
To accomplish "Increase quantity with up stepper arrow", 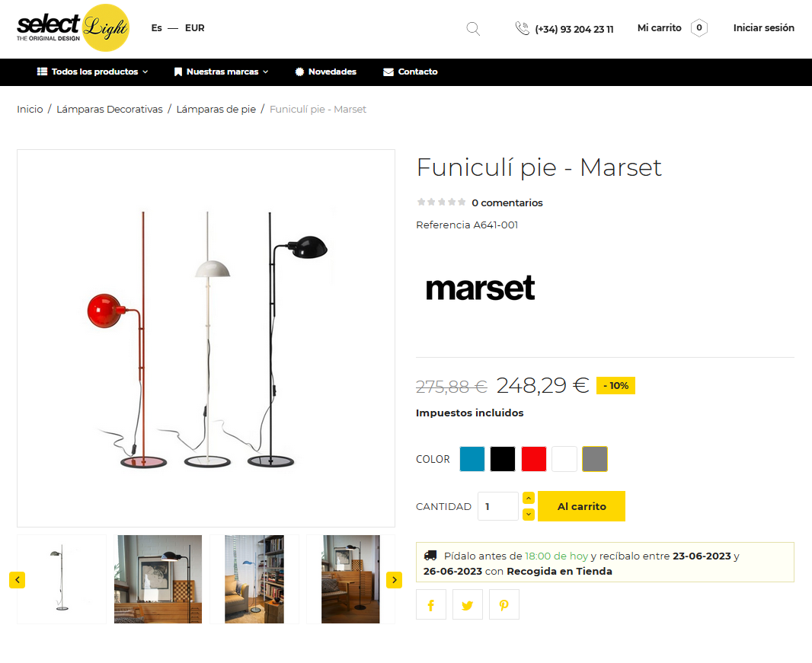I will pyautogui.click(x=529, y=498).
